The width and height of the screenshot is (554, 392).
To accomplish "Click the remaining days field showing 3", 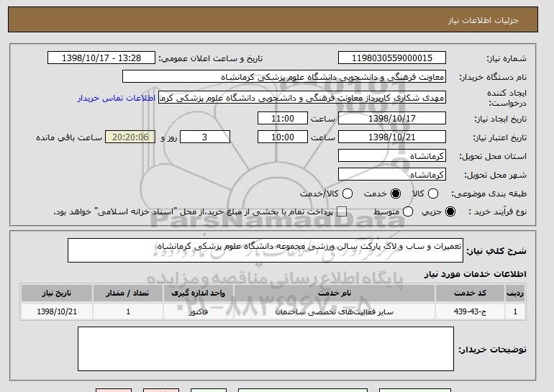I will click(205, 137).
